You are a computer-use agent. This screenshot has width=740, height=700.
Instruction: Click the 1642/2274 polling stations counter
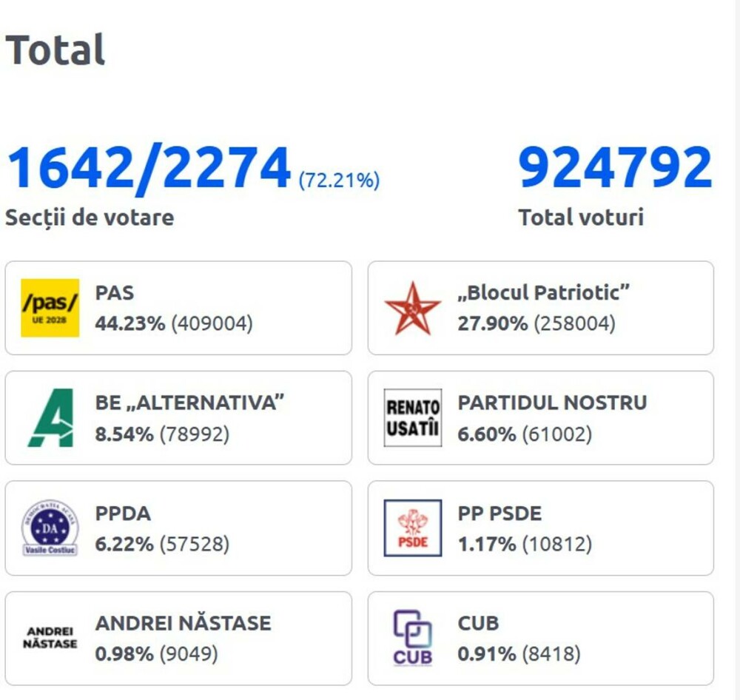click(x=148, y=169)
